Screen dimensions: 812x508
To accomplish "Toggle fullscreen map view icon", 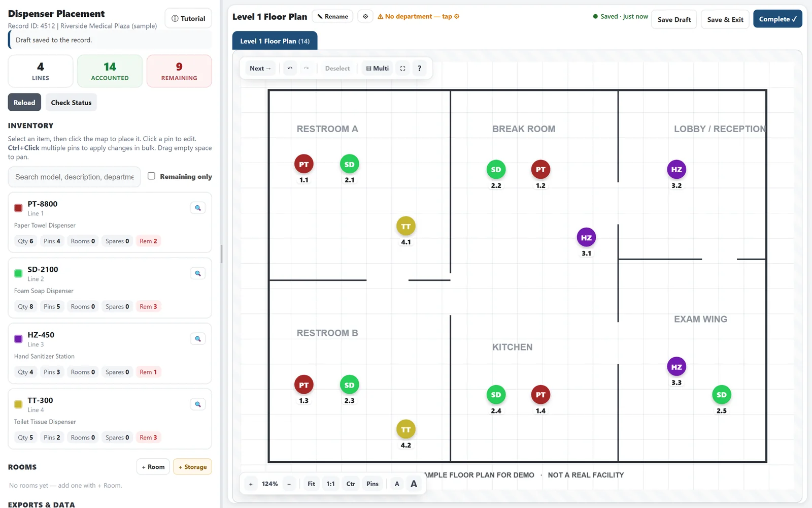I will pyautogui.click(x=402, y=68).
